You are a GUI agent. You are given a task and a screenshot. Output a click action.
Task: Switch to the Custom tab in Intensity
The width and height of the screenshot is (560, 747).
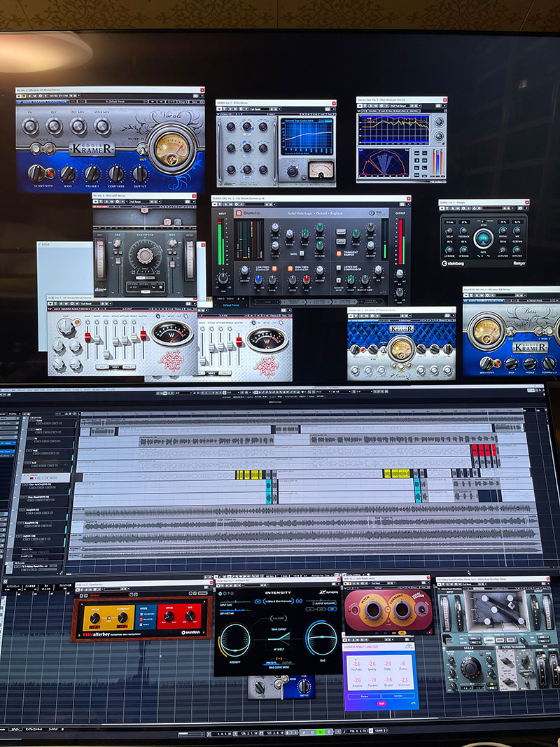287,663
